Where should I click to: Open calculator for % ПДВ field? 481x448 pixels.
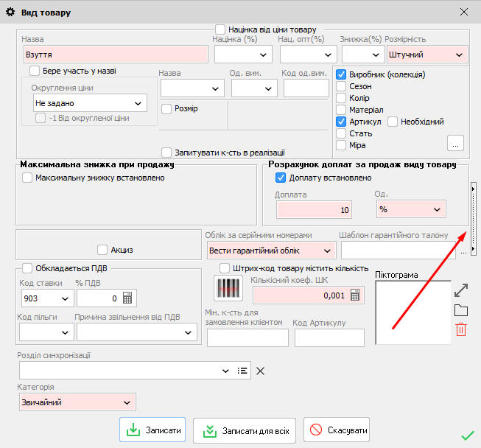click(x=127, y=298)
